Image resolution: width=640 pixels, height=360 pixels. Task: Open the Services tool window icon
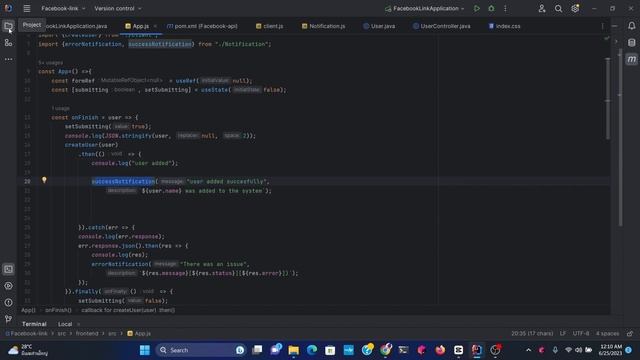click(8, 286)
